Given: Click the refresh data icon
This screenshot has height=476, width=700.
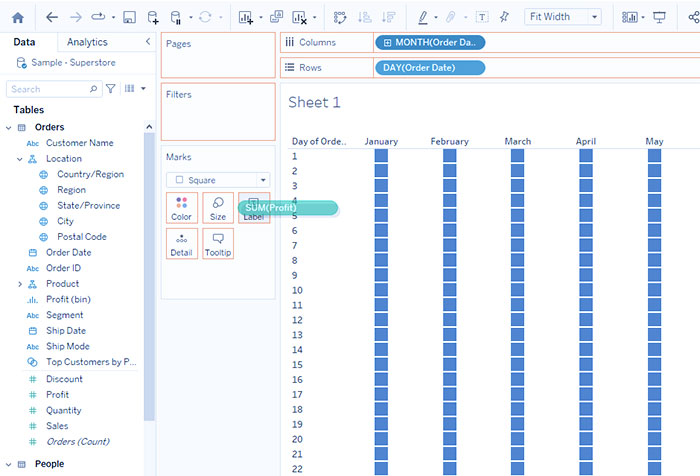Looking at the screenshot, I should [x=205, y=17].
